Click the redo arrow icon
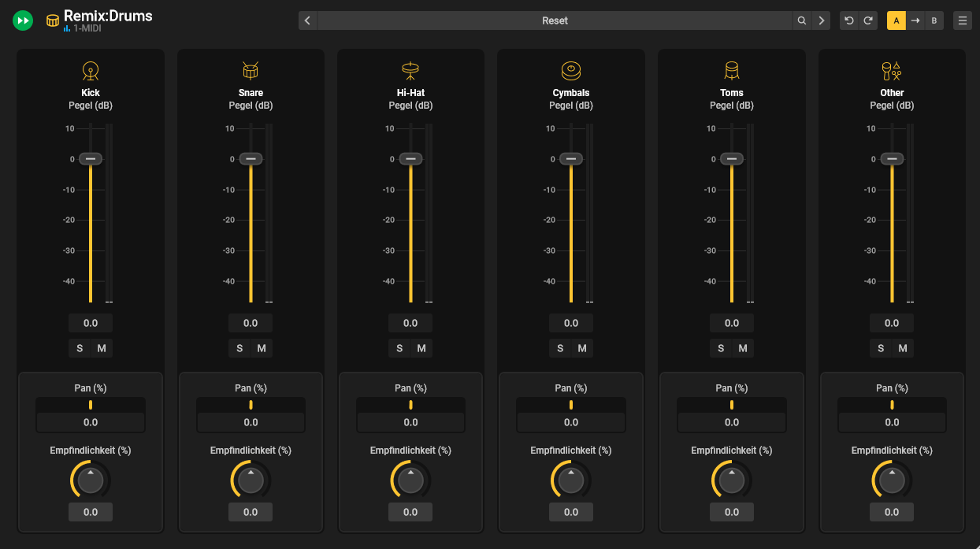The width and height of the screenshot is (980, 549). click(x=868, y=20)
